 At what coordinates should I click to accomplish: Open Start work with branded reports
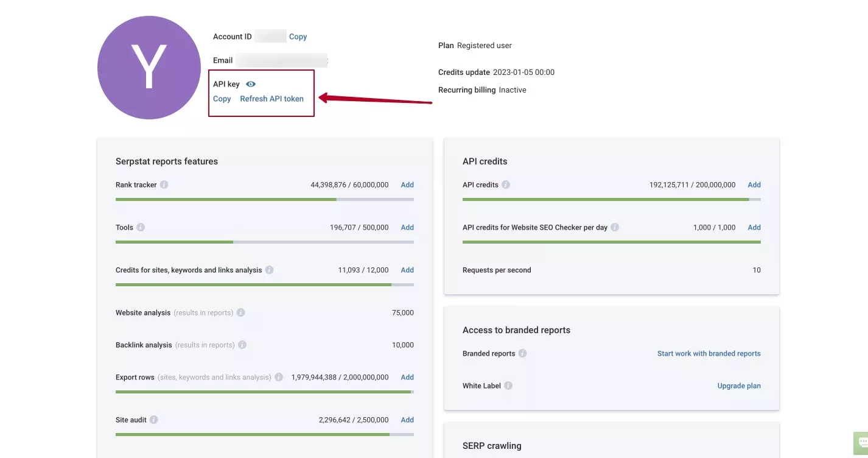[x=709, y=353]
